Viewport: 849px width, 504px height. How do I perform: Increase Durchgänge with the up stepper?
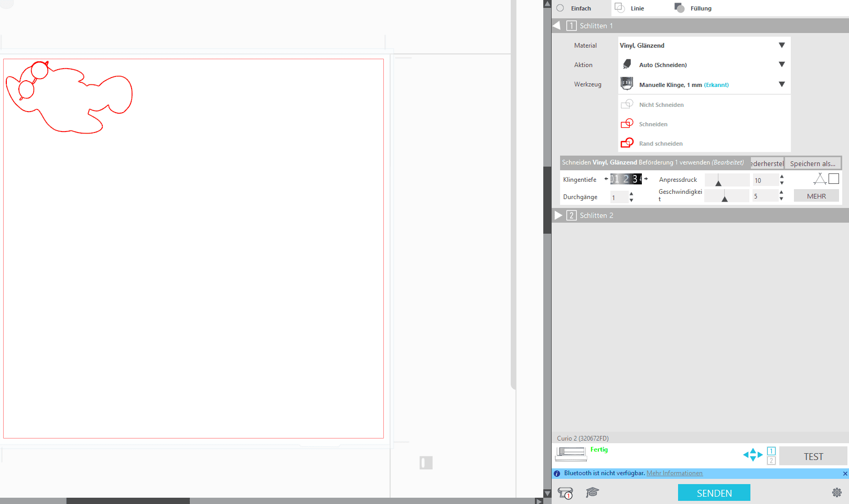[x=631, y=194]
